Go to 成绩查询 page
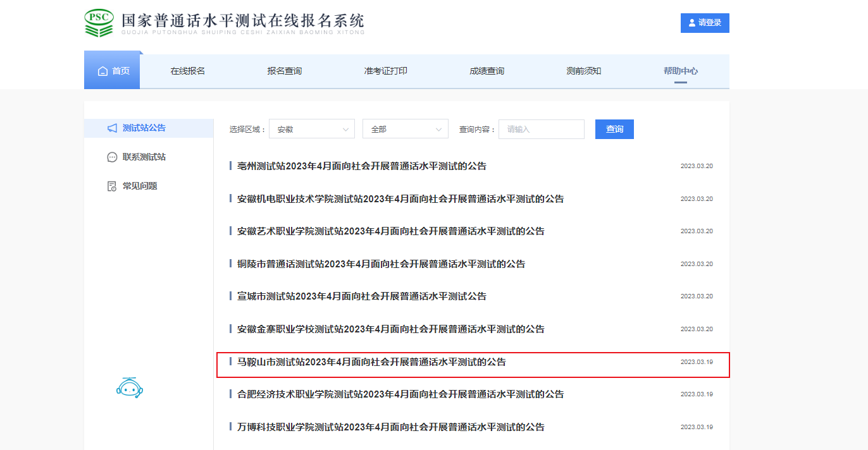The width and height of the screenshot is (868, 450). tap(487, 71)
